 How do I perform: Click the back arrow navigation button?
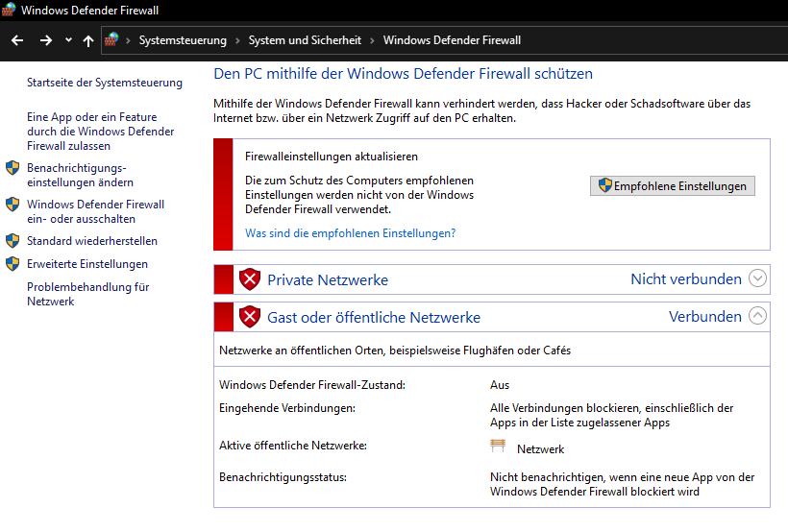(x=16, y=40)
